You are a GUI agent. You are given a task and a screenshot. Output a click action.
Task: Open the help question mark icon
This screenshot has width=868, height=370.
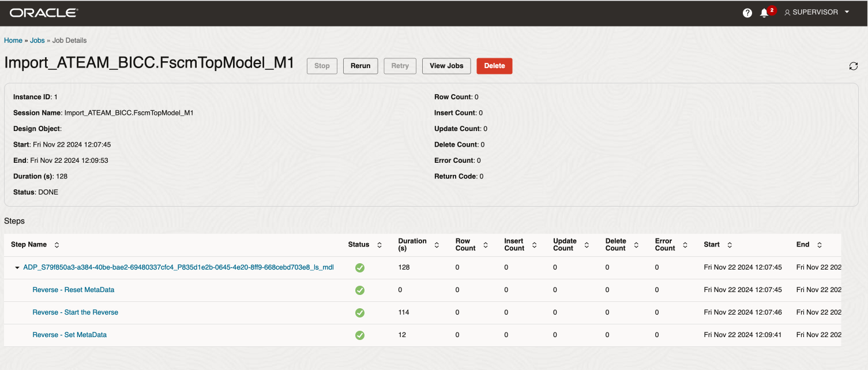[x=747, y=13]
